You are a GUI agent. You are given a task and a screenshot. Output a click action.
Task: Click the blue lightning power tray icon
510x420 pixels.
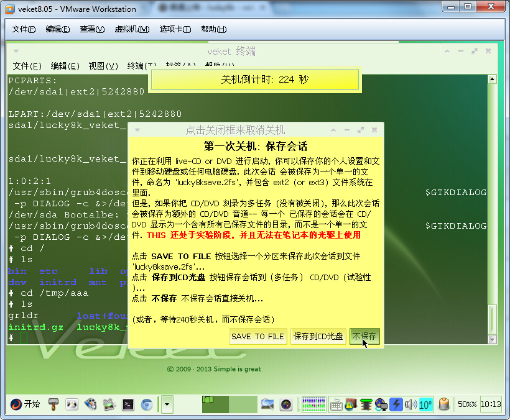click(396, 404)
